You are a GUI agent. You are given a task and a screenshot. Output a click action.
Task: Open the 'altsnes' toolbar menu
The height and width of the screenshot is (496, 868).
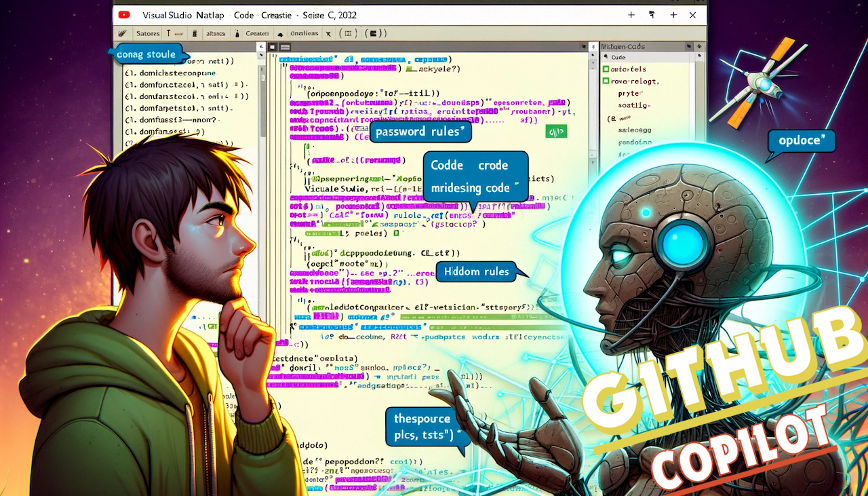(216, 33)
